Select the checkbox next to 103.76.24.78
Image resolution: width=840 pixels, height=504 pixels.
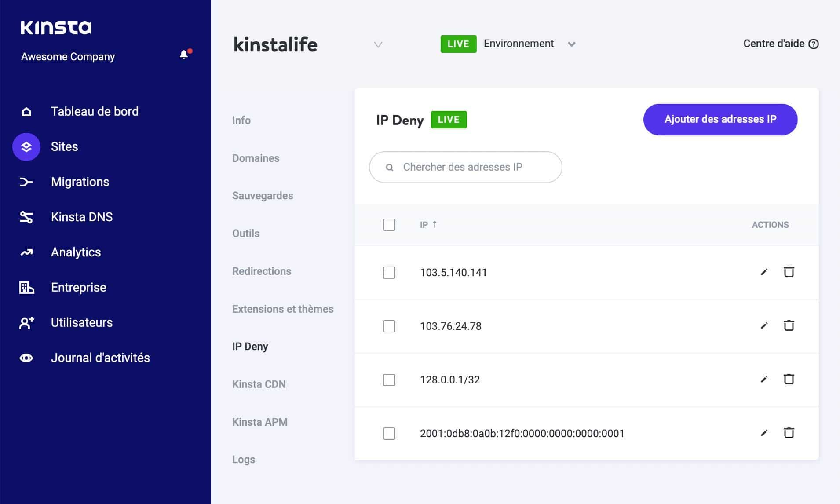tap(389, 326)
